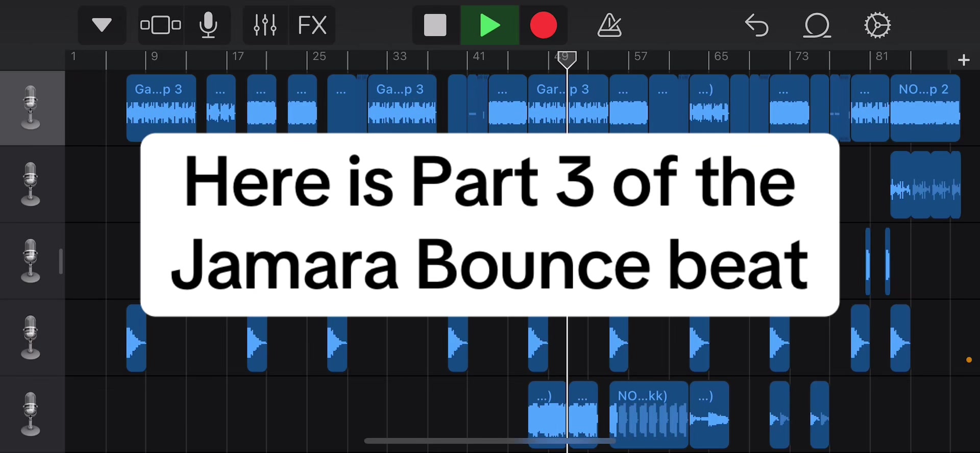The width and height of the screenshot is (980, 453).
Task: Add song section with plus button
Action: pos(964,60)
